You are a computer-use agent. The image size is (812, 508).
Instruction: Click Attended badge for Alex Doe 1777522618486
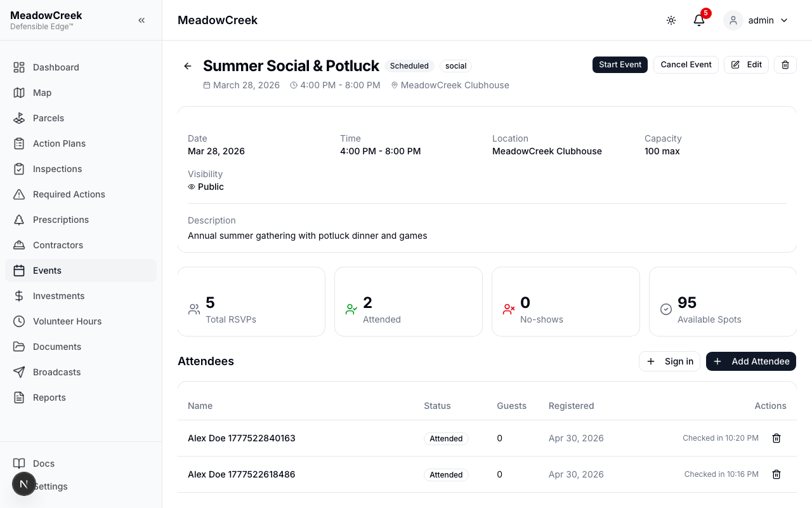[x=446, y=475]
